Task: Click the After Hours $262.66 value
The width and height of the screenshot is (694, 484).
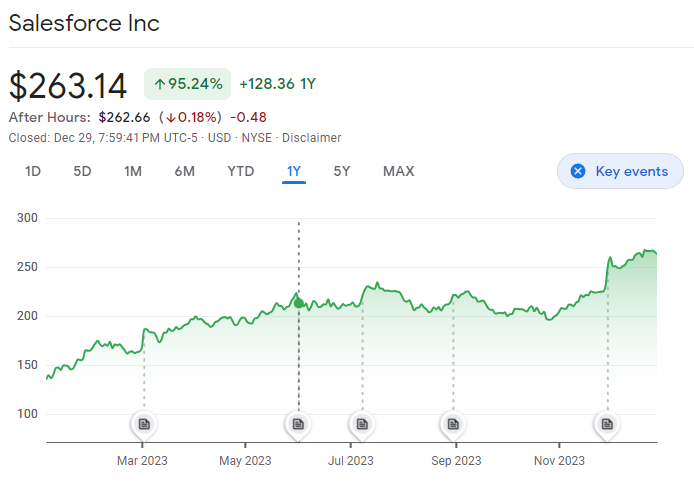Action: pos(124,117)
